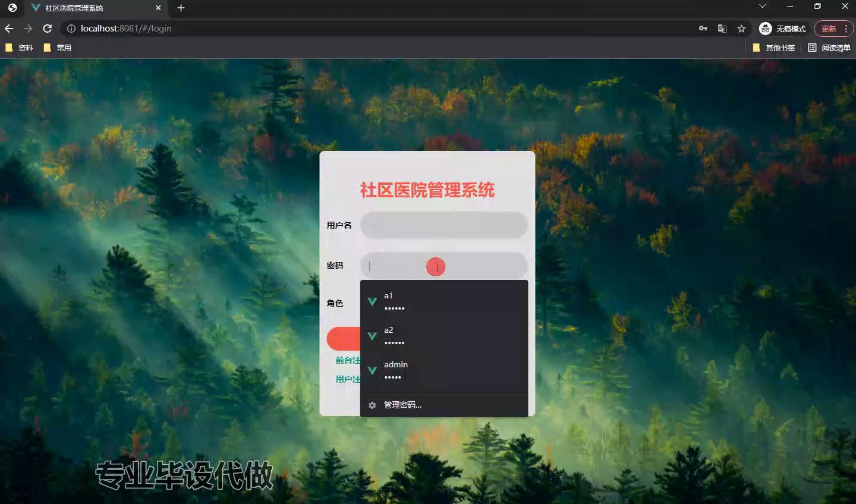
Task: Click the browser forward arrow
Action: pos(28,29)
